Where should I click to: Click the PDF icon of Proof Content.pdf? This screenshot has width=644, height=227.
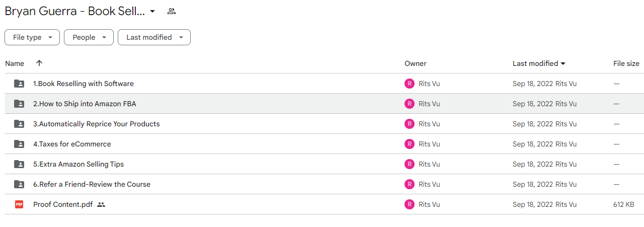pyautogui.click(x=19, y=204)
